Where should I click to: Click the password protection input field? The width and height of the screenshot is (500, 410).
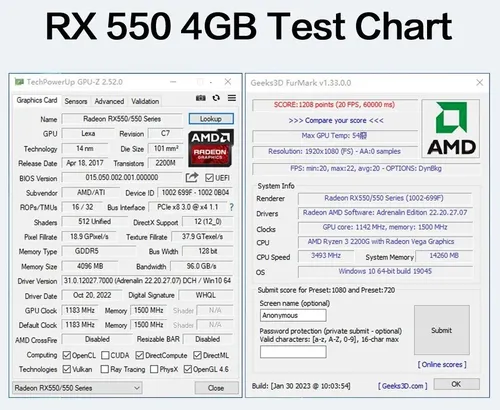tap(293, 352)
